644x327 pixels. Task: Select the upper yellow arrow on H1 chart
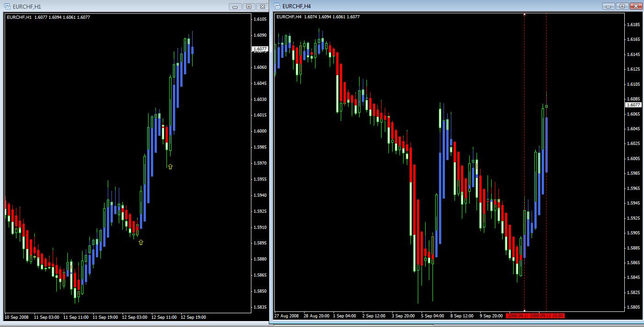170,166
